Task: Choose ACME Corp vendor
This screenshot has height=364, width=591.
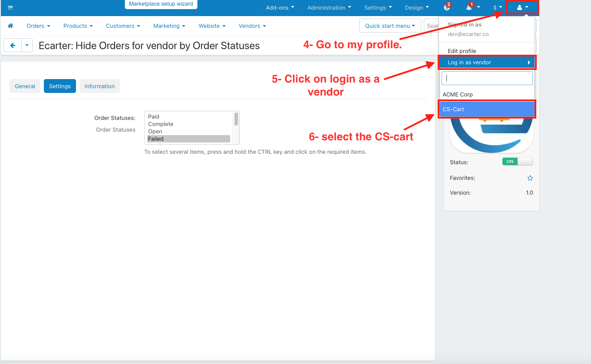Action: coord(487,94)
